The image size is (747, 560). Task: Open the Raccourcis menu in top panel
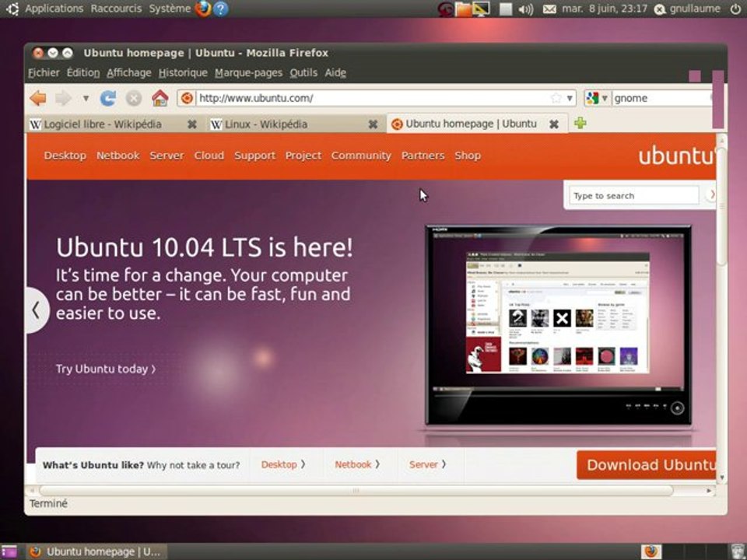(x=116, y=9)
